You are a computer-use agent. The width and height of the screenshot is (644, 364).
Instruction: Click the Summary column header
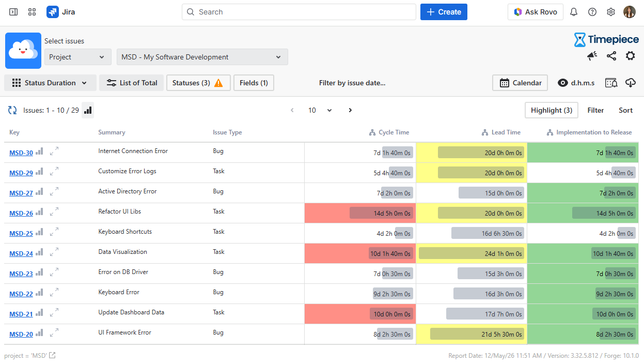click(x=112, y=132)
